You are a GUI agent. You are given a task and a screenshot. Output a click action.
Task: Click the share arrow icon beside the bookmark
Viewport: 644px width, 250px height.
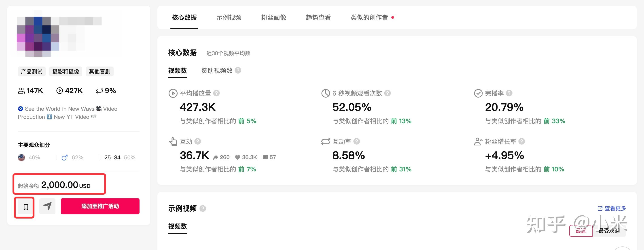47,206
